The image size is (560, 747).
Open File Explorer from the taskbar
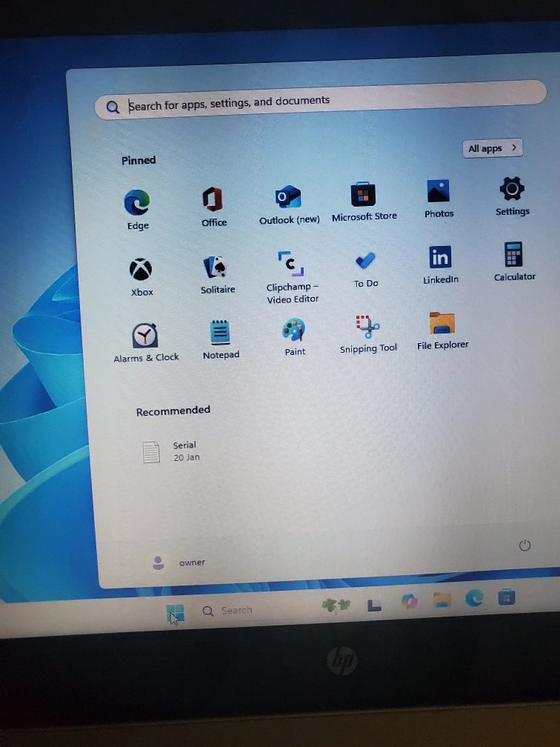pyautogui.click(x=442, y=600)
